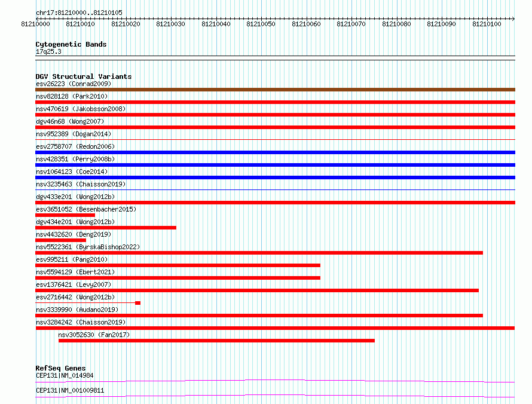Click the CEP131|NM_001009811 gene label
This screenshot has height=404, width=532.
pyautogui.click(x=70, y=390)
